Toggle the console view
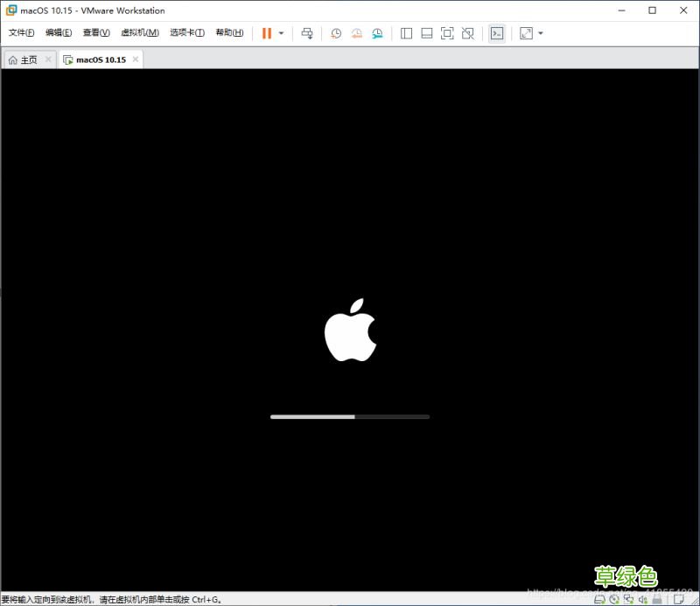 (x=497, y=33)
